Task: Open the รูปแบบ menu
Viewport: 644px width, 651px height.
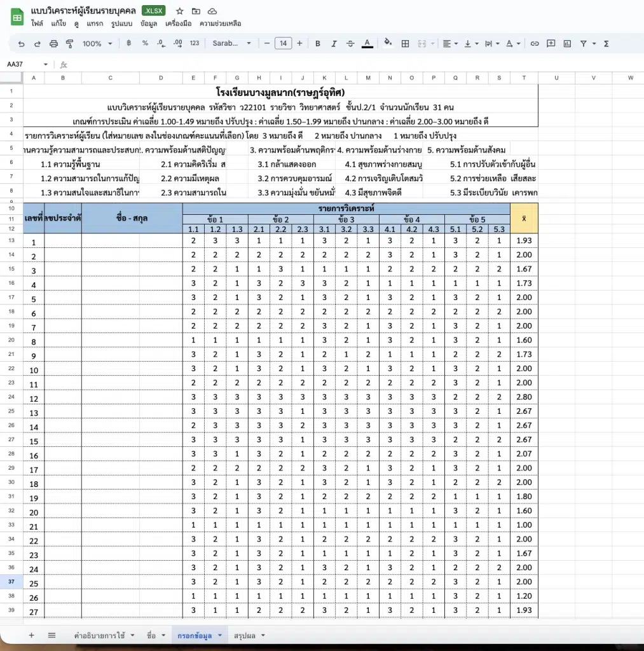Action: click(121, 24)
